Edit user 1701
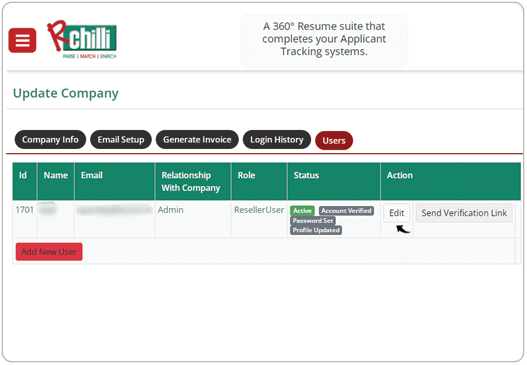Image resolution: width=527 pixels, height=365 pixels. (x=397, y=213)
